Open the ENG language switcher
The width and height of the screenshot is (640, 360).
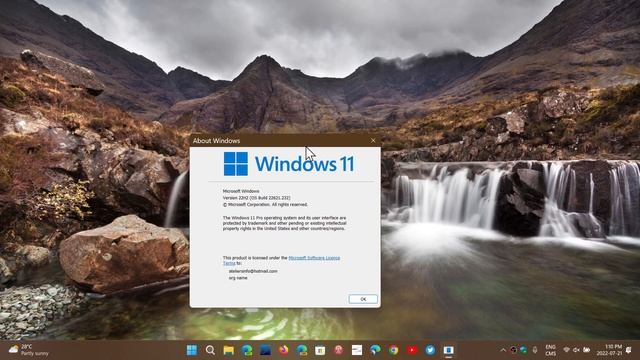point(551,350)
